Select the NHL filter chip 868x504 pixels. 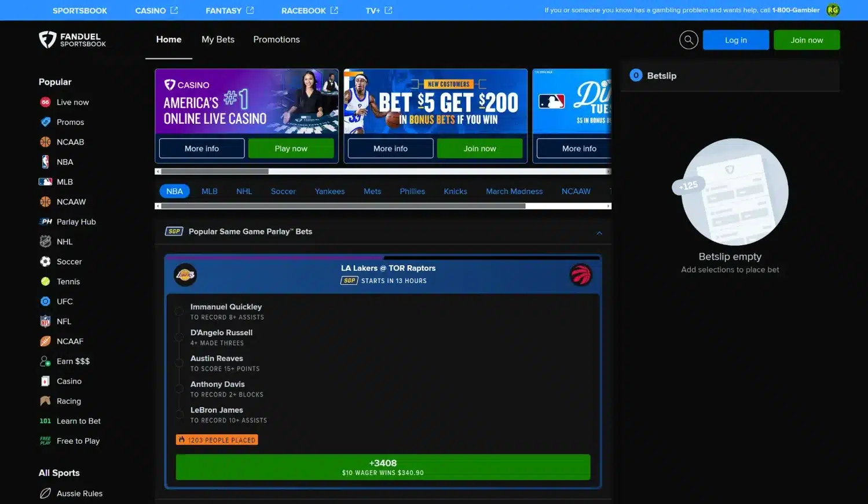[x=244, y=192]
